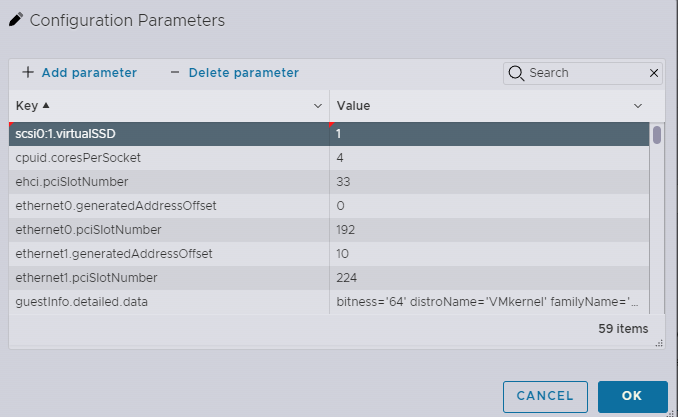This screenshot has height=417, width=678.
Task: Clear the search with the X icon
Action: click(x=654, y=73)
